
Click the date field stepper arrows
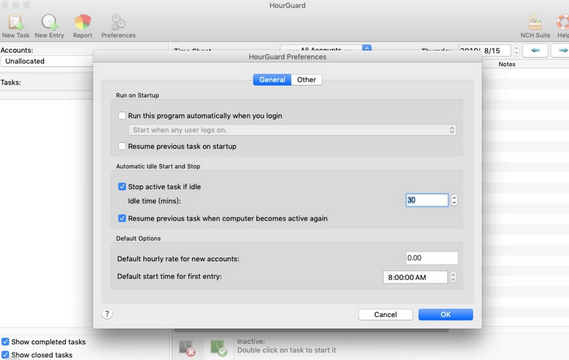coord(516,50)
